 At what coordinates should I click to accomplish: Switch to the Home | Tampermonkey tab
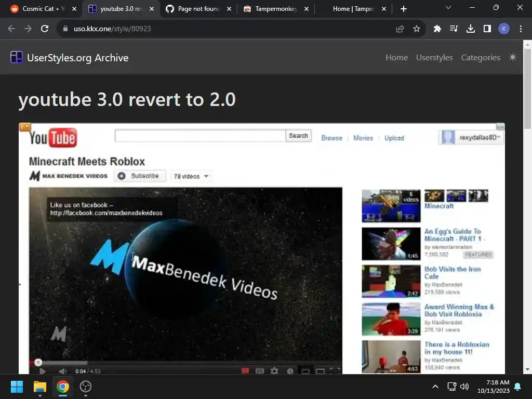click(353, 9)
